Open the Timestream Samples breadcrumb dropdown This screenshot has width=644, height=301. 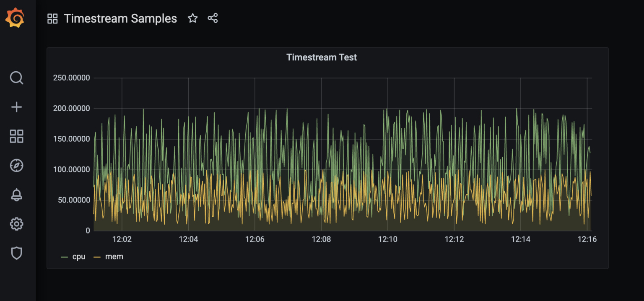(x=120, y=18)
